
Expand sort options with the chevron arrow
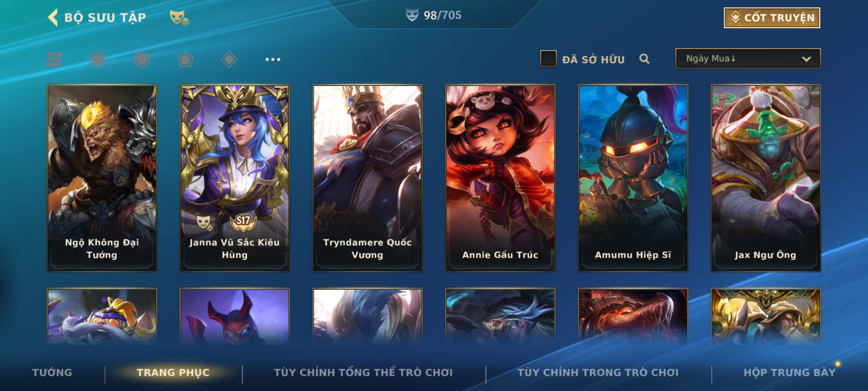pyautogui.click(x=807, y=59)
